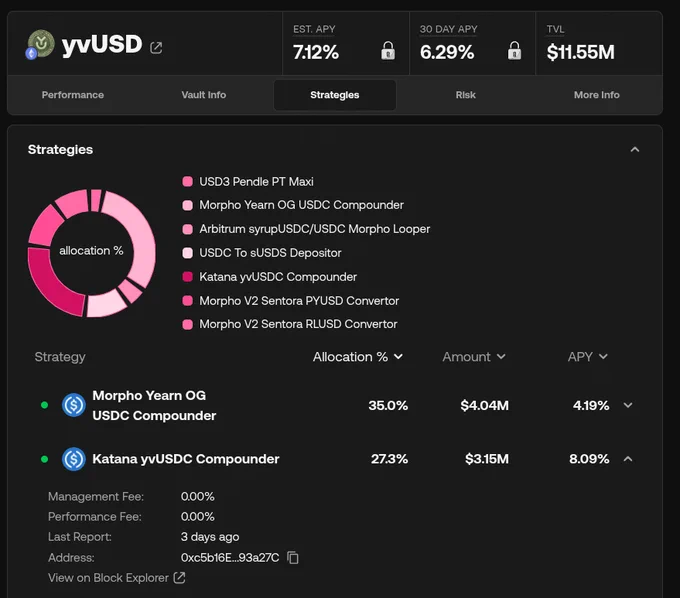Click the Morpho V2 Sentora PYUSD Convertor swatch

pos(187,301)
